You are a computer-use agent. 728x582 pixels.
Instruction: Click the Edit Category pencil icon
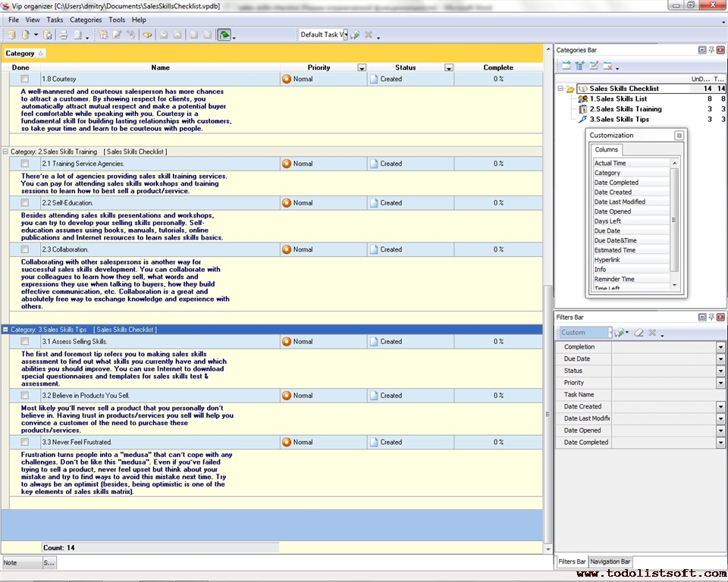(x=594, y=66)
